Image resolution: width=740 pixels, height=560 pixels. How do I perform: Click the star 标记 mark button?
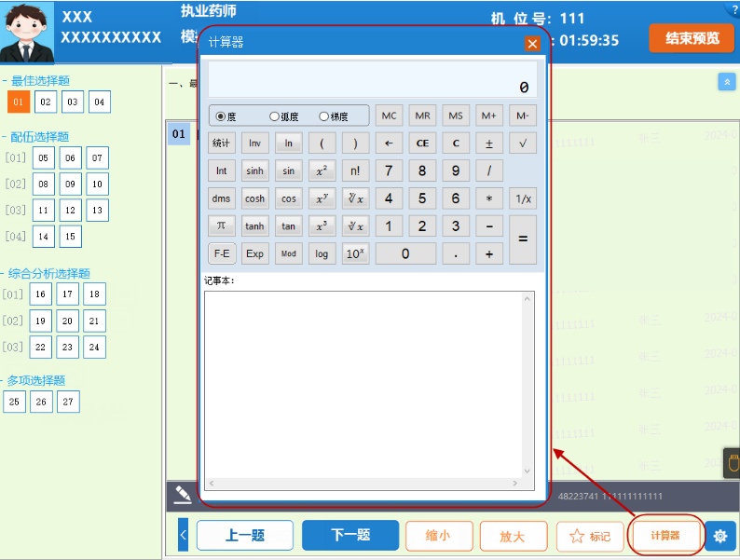590,536
